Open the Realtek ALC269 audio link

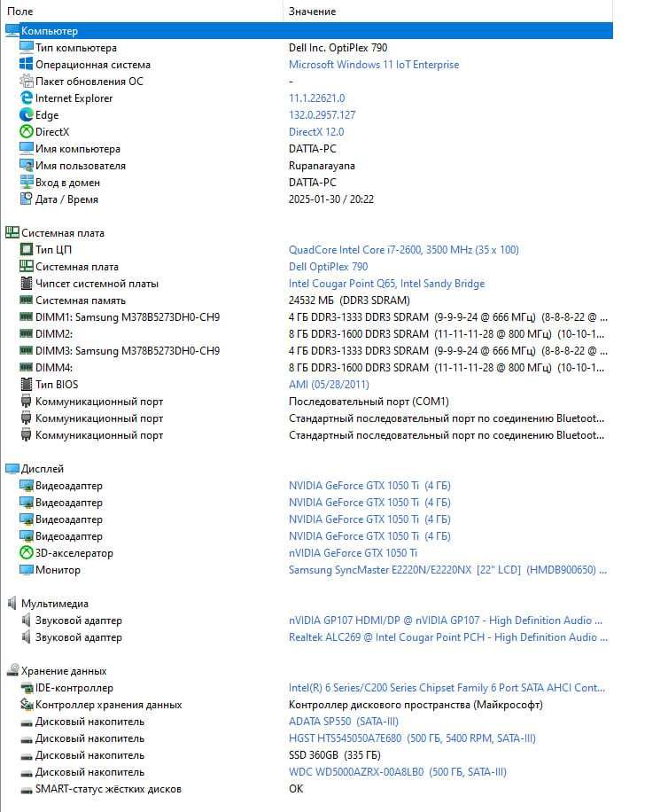coord(448,637)
